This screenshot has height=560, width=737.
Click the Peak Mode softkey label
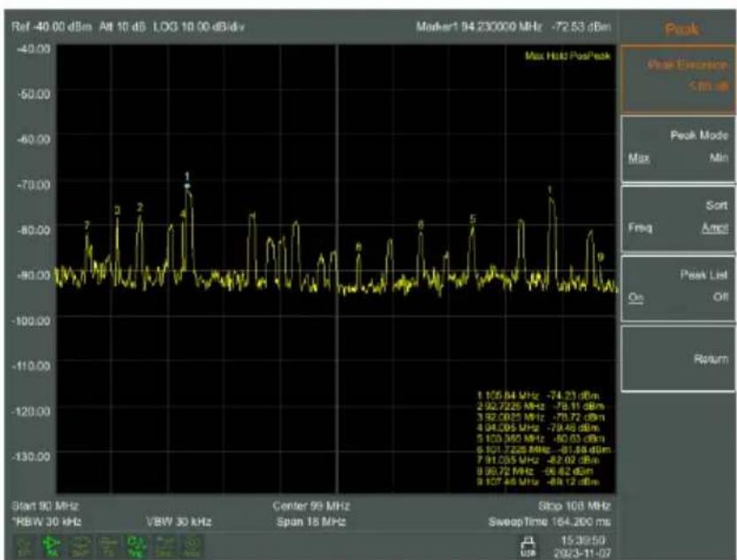[x=699, y=135]
